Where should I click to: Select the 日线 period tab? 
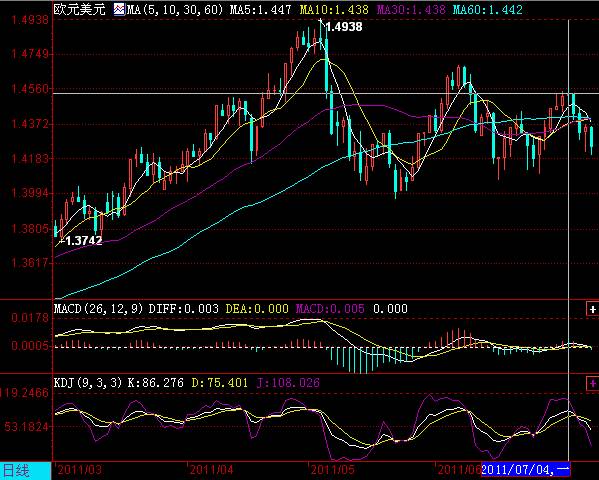coord(16,471)
